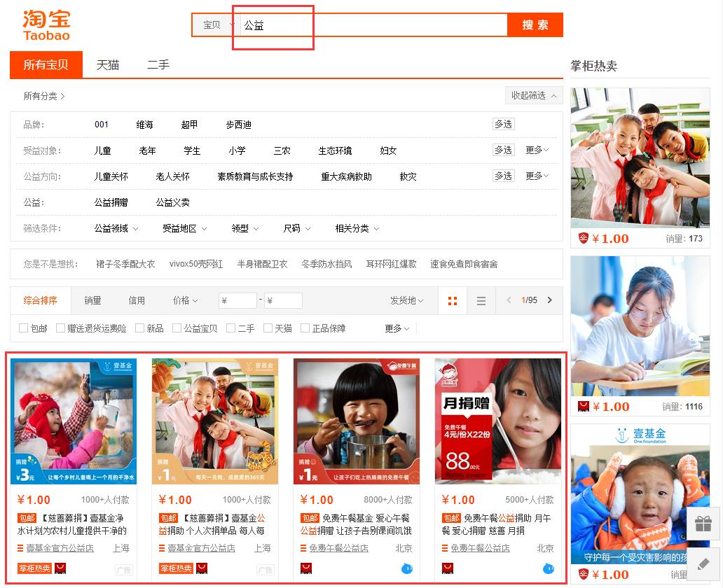Select the 所有宝贝 tab
723x588 pixels.
[46, 64]
